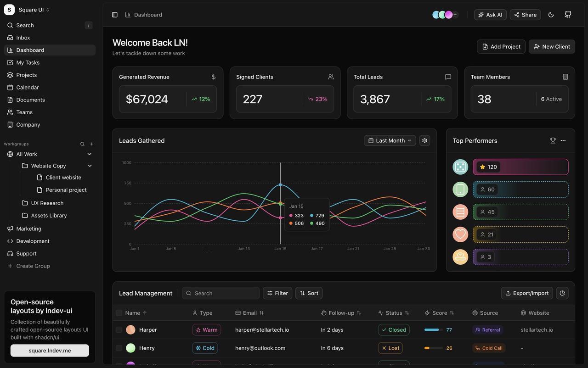588x368 pixels.
Task: Click the workgroups search icon
Action: (83, 144)
